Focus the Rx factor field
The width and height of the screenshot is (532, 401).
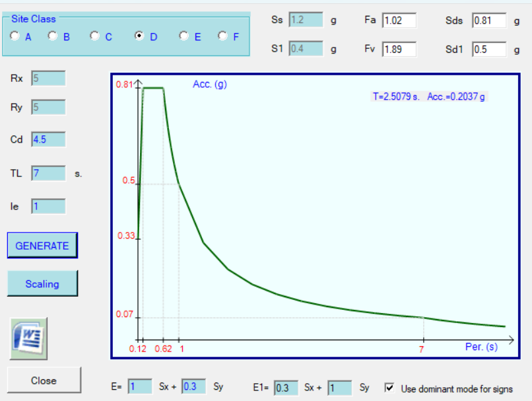pyautogui.click(x=49, y=79)
